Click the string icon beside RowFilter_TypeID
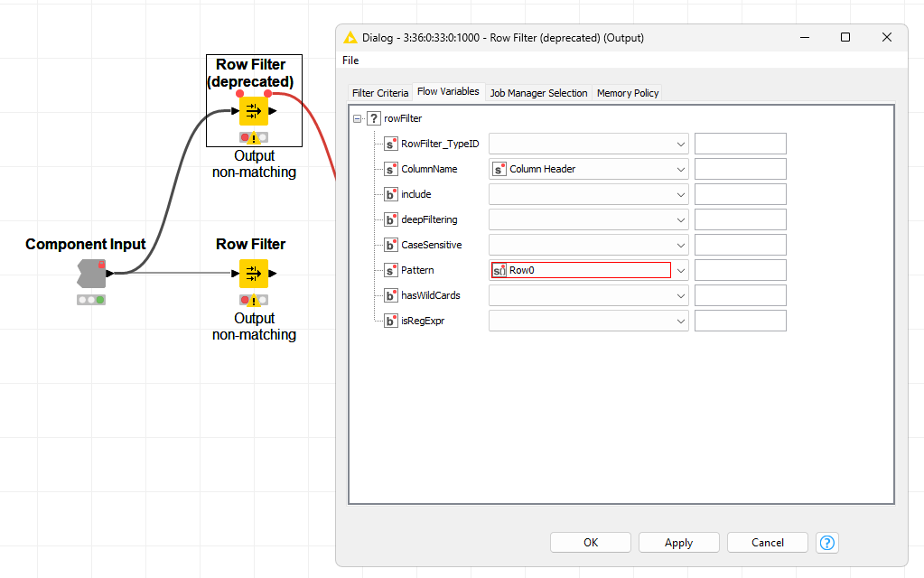 [391, 144]
